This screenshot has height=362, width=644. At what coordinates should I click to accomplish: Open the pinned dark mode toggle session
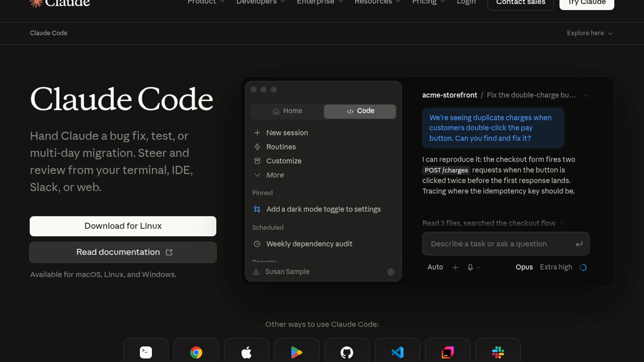[x=323, y=209]
